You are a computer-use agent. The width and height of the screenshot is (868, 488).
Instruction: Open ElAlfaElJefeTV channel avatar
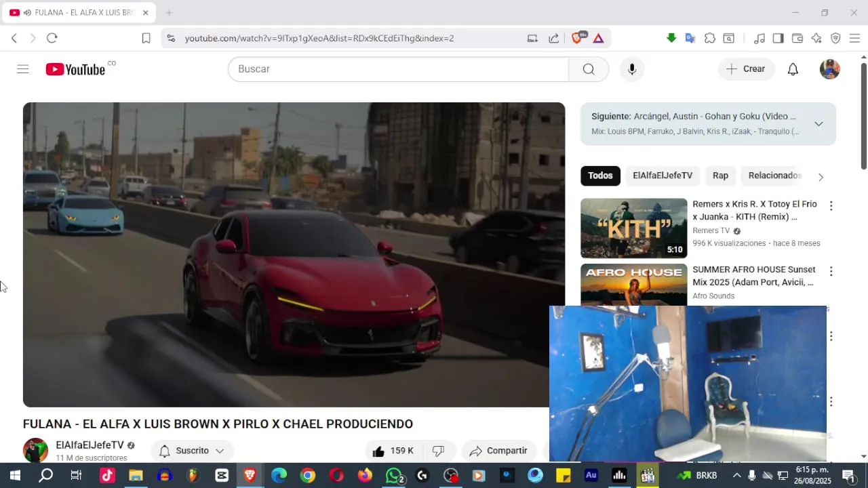35,451
